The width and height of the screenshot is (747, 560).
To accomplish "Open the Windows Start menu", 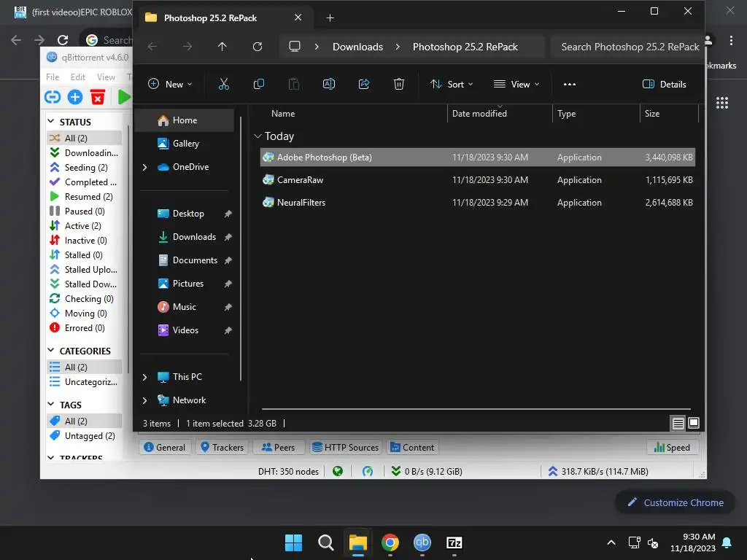I will click(x=293, y=542).
